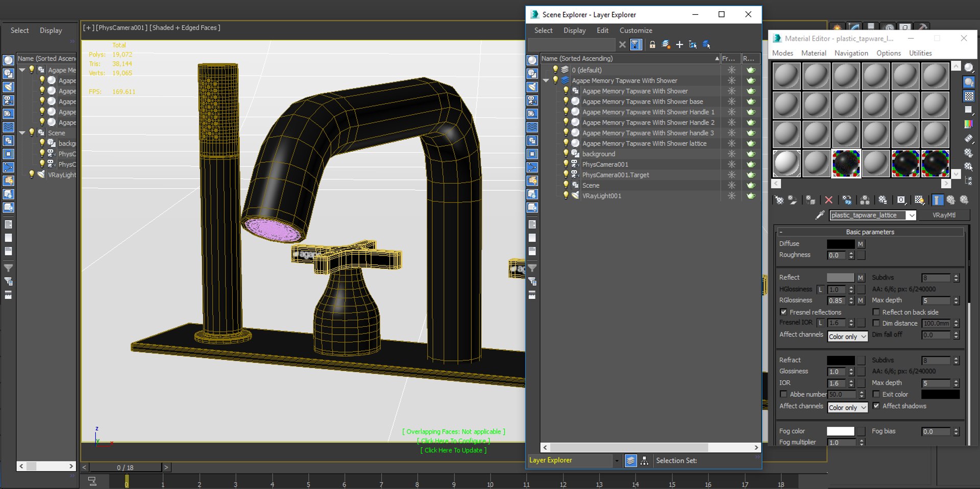This screenshot has height=489, width=980.
Task: Clear the Layer Explorer search with the X
Action: click(622, 44)
